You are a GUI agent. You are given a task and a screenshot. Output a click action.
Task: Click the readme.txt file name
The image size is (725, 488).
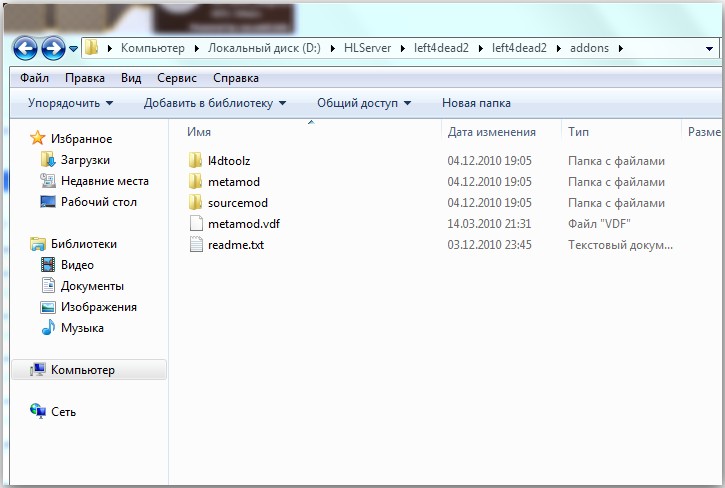tap(236, 244)
